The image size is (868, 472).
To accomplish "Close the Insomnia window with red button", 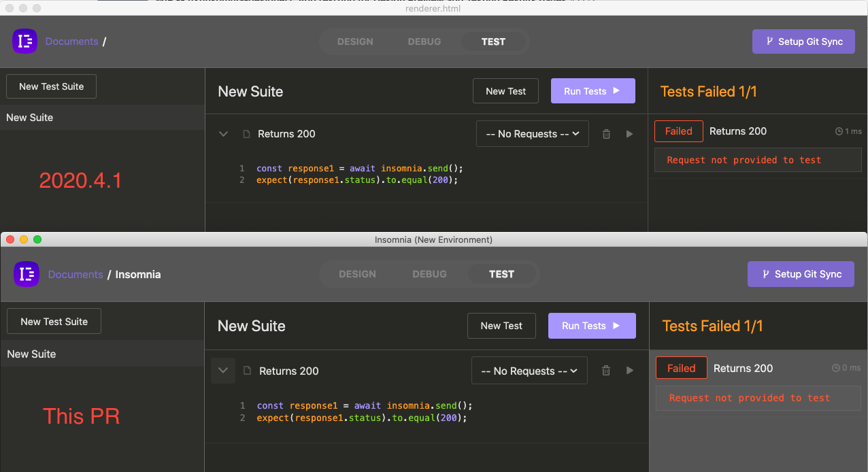I will pyautogui.click(x=10, y=239).
